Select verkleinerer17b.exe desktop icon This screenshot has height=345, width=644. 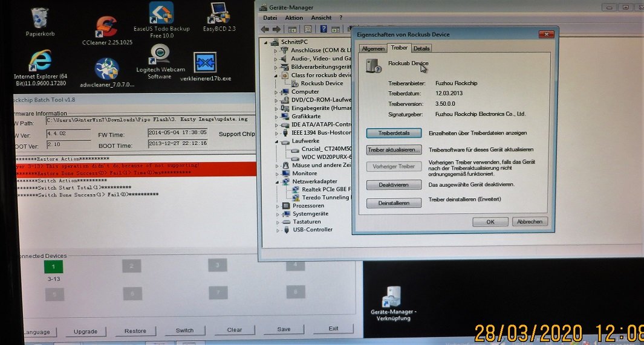(x=206, y=66)
